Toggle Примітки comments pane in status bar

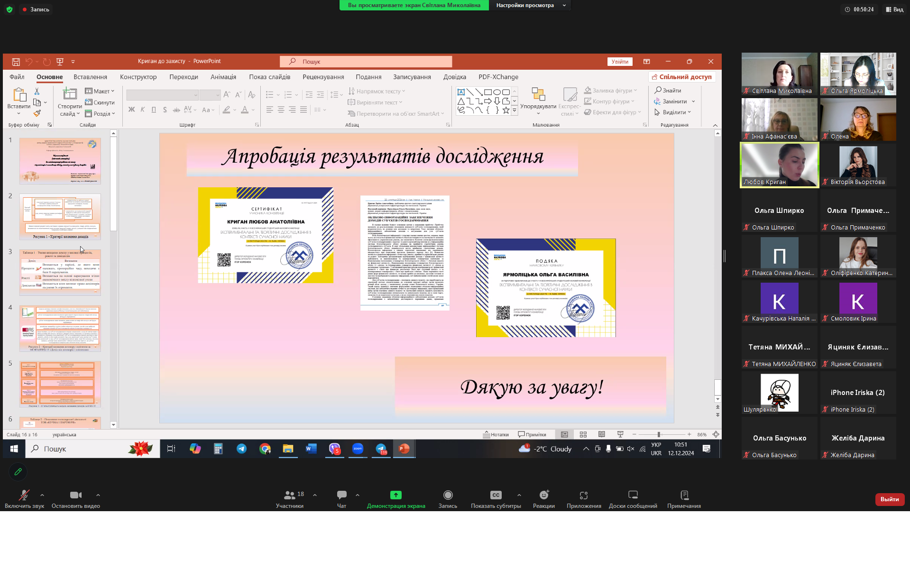[x=532, y=434]
